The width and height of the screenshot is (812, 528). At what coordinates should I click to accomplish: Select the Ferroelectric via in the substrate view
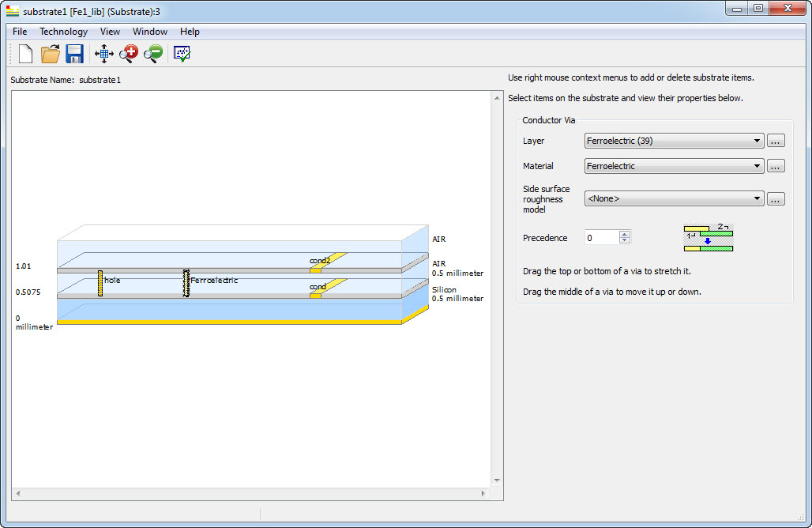(186, 283)
